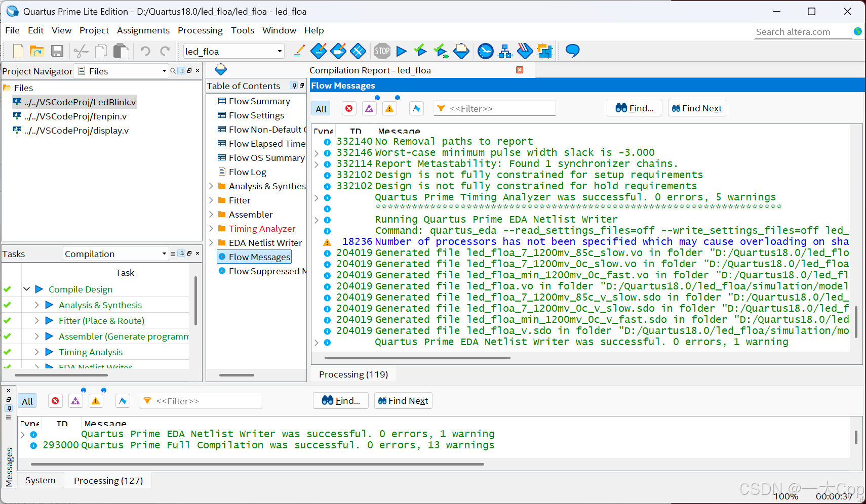Viewport: 866px width, 504px height.
Task: Click the search icon in Project Navigator
Action: click(x=173, y=71)
